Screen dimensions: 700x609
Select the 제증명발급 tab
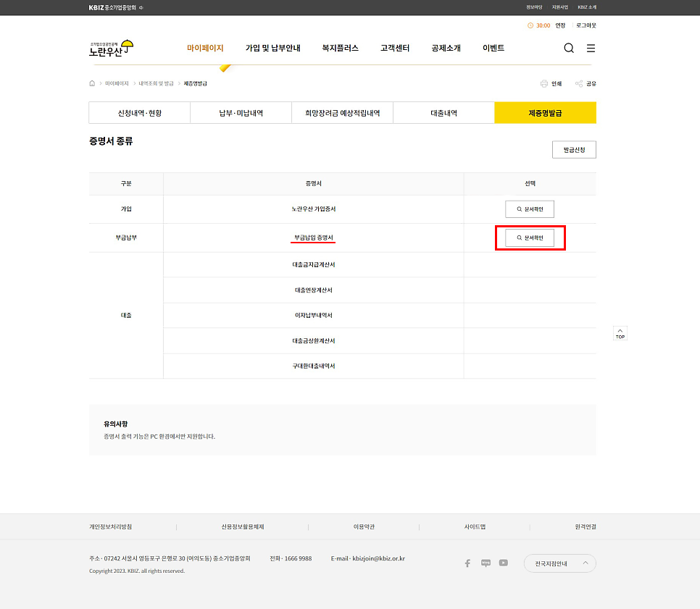point(545,113)
